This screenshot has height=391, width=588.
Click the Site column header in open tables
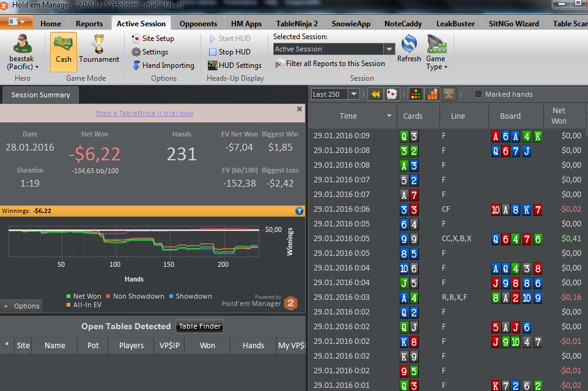coord(23,346)
